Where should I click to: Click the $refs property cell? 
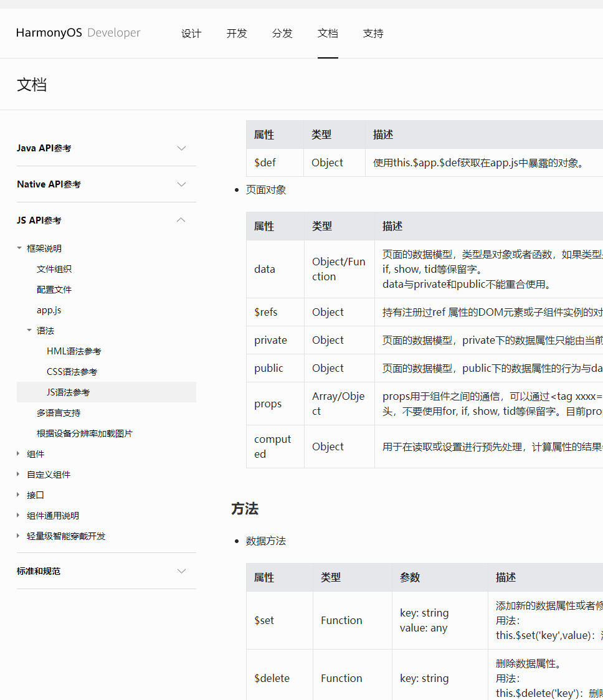pyautogui.click(x=275, y=312)
